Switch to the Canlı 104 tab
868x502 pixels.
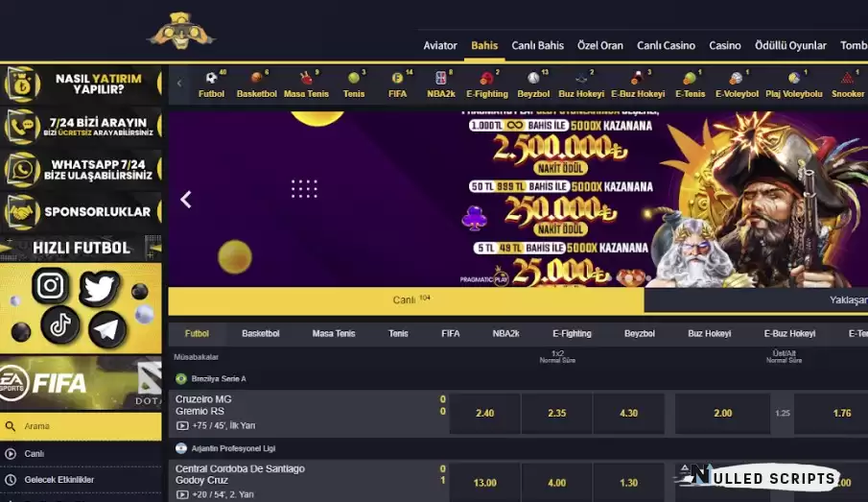[407, 300]
